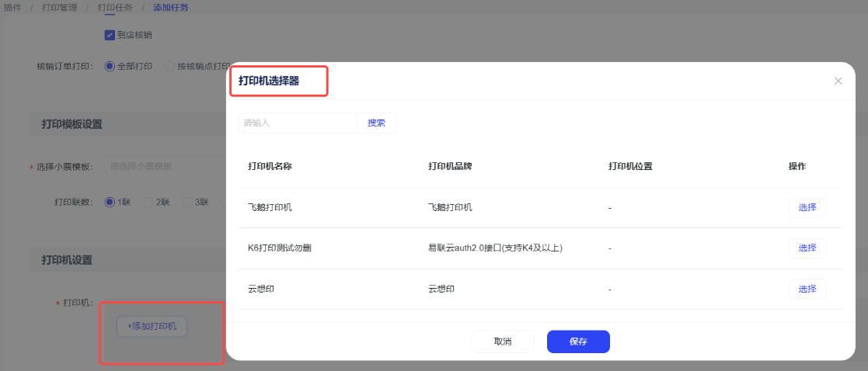Navigate to 打印管理 breadcrumb
868x371 pixels.
[59, 8]
